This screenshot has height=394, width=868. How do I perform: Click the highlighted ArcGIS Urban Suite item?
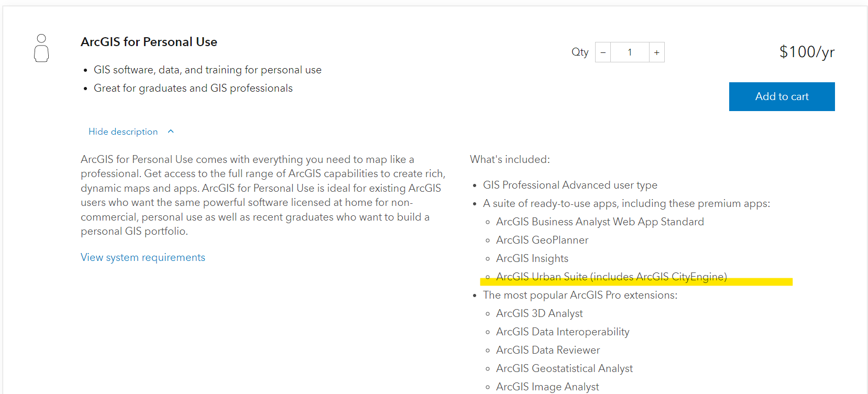pyautogui.click(x=611, y=277)
